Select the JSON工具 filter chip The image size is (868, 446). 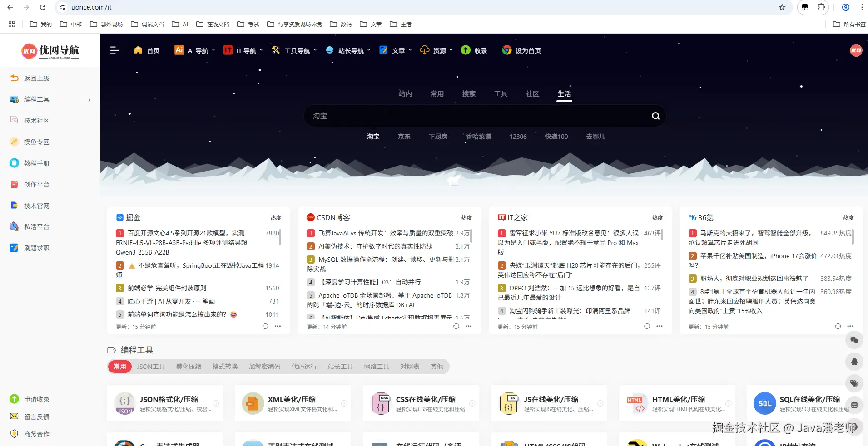click(150, 366)
